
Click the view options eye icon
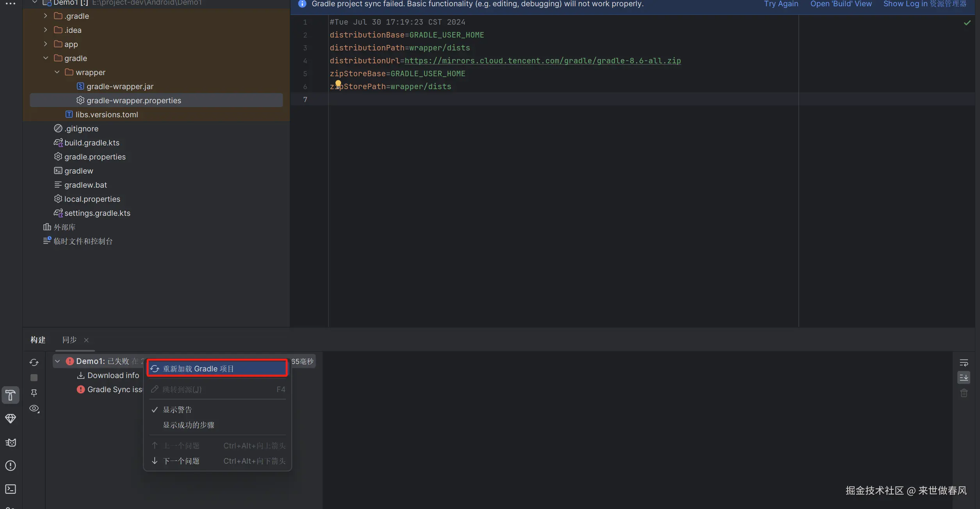[x=34, y=409]
